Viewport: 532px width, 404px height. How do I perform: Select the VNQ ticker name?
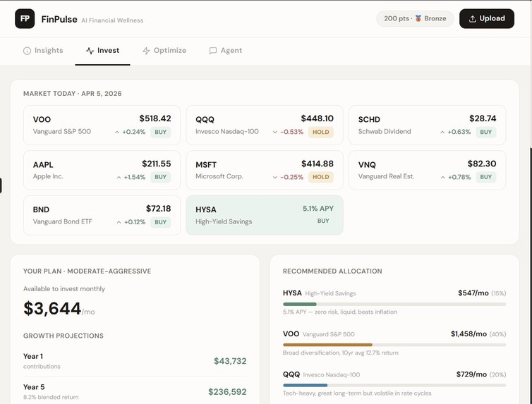tap(367, 165)
